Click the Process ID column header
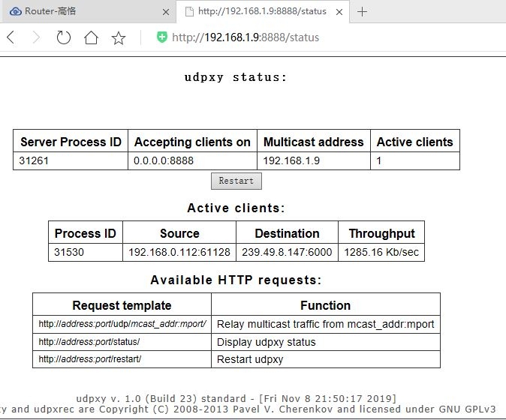Image resolution: width=506 pixels, height=420 pixels. pyautogui.click(x=85, y=233)
